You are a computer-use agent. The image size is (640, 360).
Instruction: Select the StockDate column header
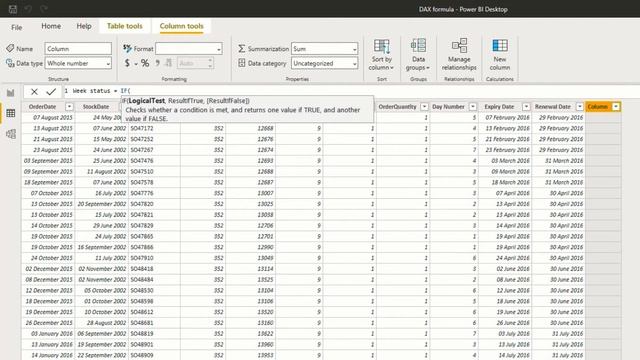[x=96, y=107]
